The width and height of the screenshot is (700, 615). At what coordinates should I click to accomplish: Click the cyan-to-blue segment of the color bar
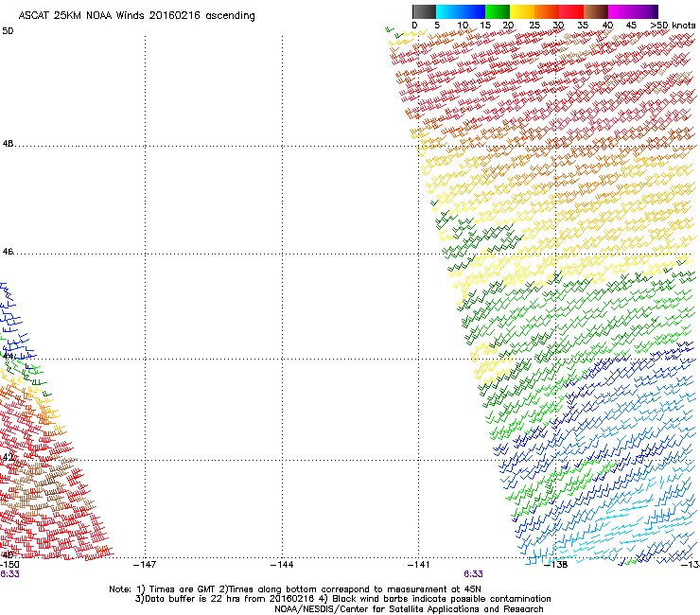pyautogui.click(x=461, y=11)
